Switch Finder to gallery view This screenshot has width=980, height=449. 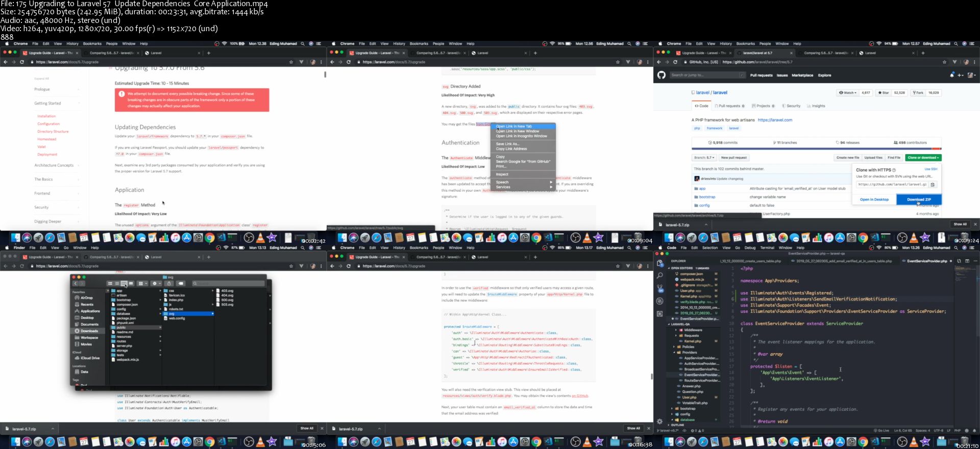click(131, 283)
